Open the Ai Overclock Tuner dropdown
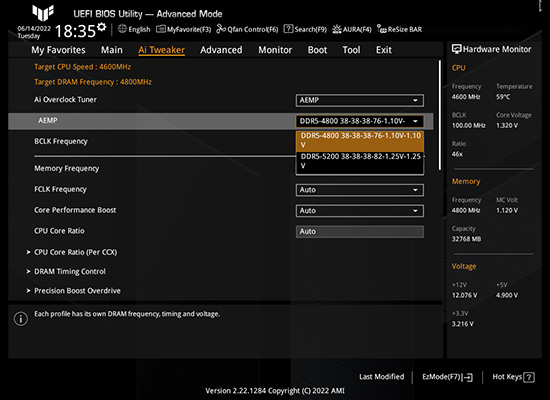 click(360, 100)
